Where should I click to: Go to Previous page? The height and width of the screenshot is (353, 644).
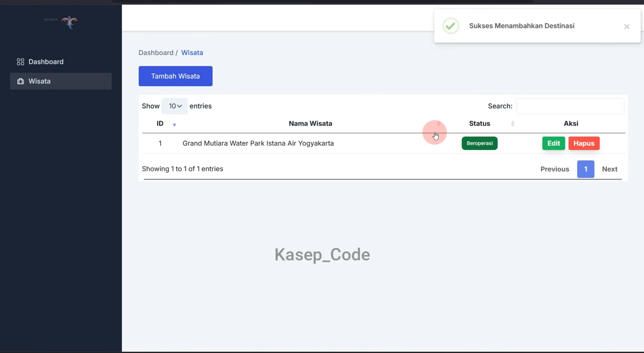[555, 169]
